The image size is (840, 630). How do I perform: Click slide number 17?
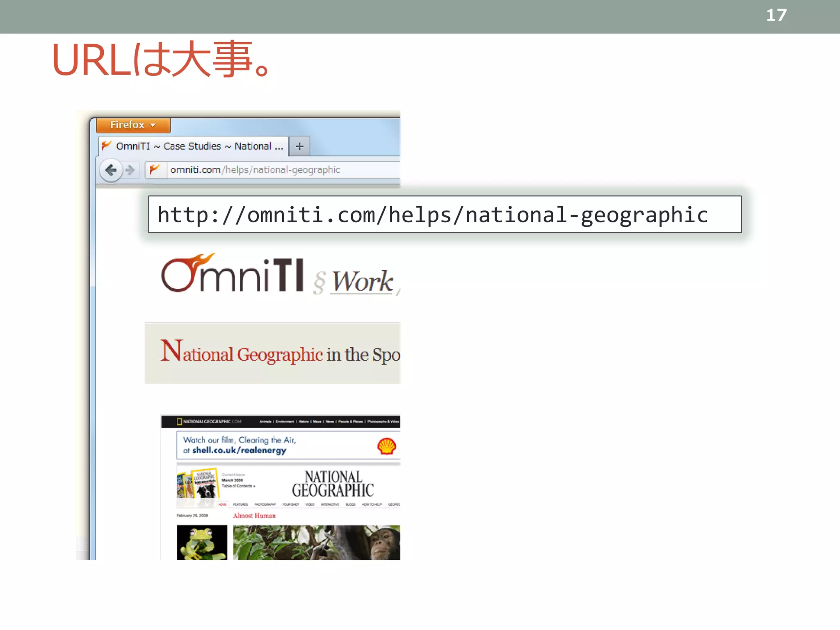[x=776, y=16]
